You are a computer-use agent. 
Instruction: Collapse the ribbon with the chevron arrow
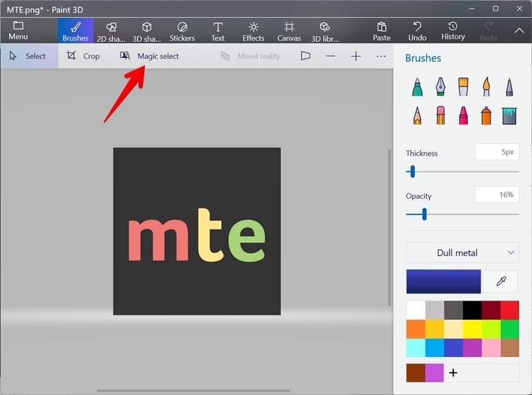pyautogui.click(x=519, y=30)
